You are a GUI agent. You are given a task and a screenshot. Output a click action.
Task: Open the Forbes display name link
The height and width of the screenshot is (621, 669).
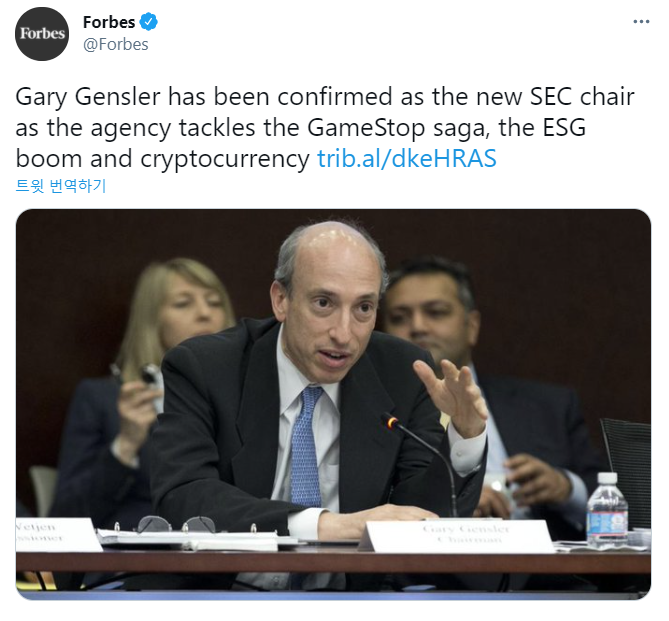(109, 22)
